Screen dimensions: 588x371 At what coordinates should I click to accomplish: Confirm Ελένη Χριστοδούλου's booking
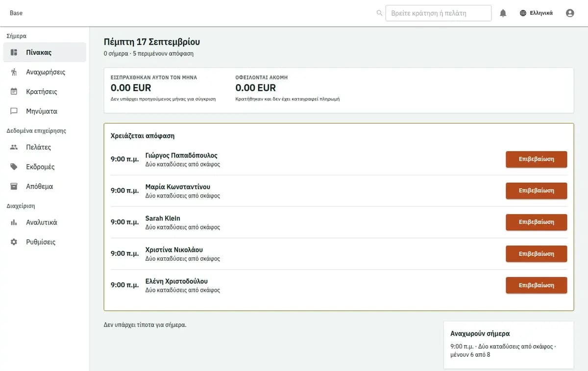point(536,285)
